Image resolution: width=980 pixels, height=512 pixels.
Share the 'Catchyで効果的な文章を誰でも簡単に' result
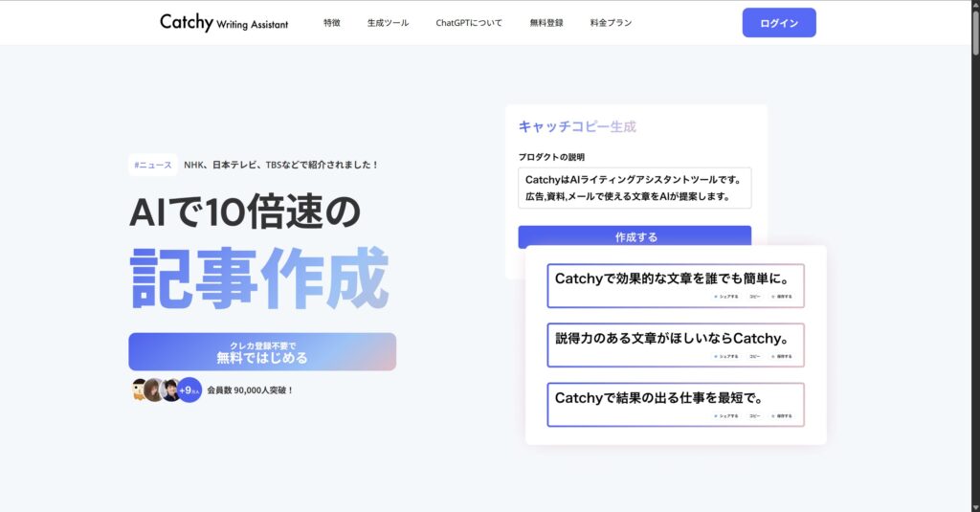tap(726, 297)
